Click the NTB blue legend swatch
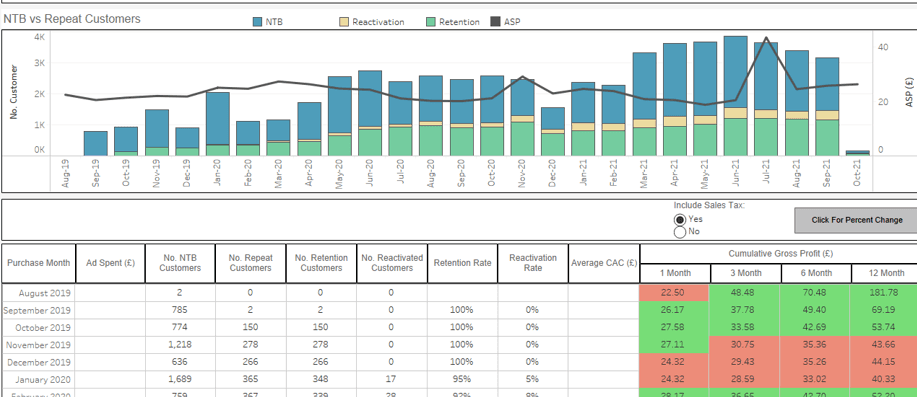Image resolution: width=917 pixels, height=397 pixels. point(257,22)
